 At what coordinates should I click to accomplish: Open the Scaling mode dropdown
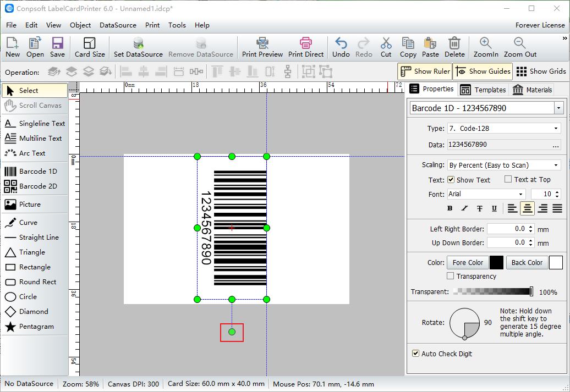point(556,165)
